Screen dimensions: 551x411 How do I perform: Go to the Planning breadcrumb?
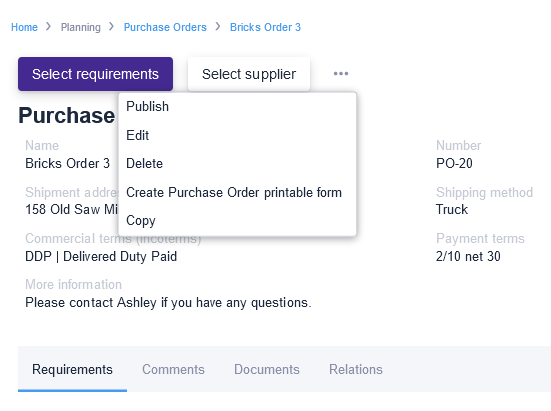[80, 27]
